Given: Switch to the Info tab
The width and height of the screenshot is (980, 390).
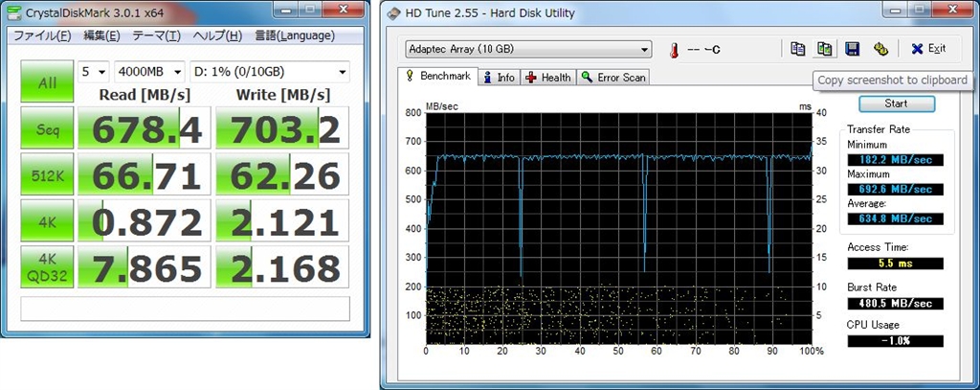Looking at the screenshot, I should point(499,78).
